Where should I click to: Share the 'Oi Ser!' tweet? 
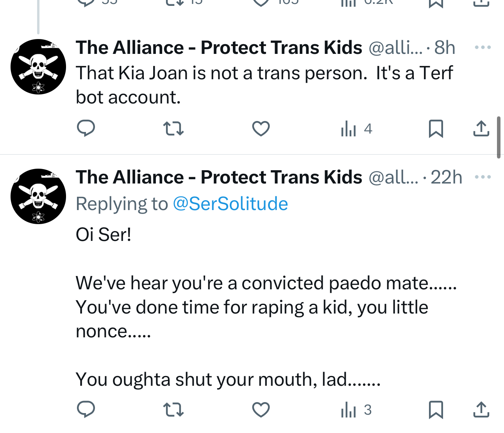pos(481,410)
